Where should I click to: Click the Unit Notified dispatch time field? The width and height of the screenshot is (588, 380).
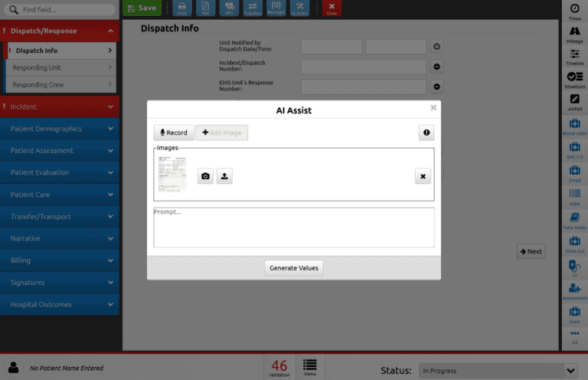396,47
